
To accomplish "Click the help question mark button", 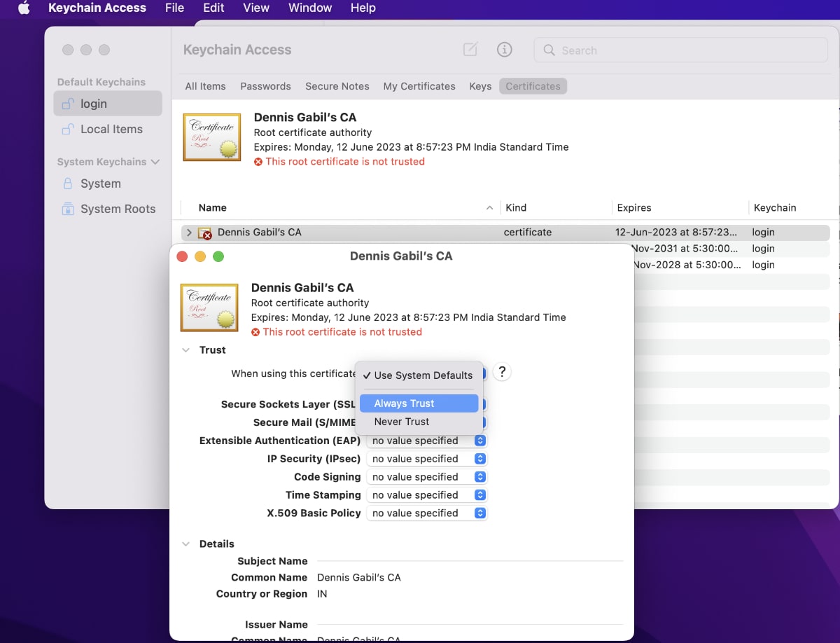I will (x=501, y=373).
